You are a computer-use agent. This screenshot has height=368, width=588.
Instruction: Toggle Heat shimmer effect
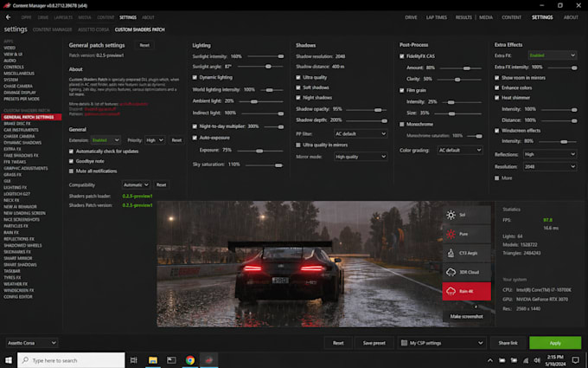pyautogui.click(x=497, y=98)
